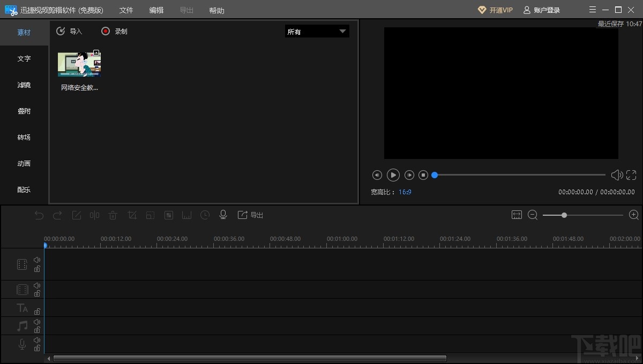Mute the music track
This screenshot has width=643, height=364.
click(37, 322)
